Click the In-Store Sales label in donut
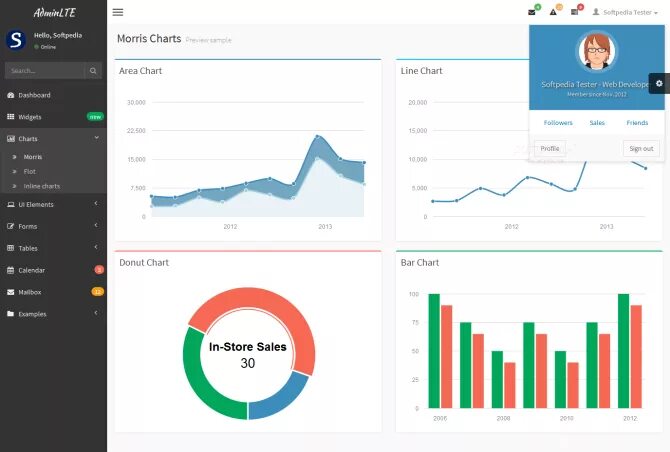670x452 pixels. click(x=248, y=346)
